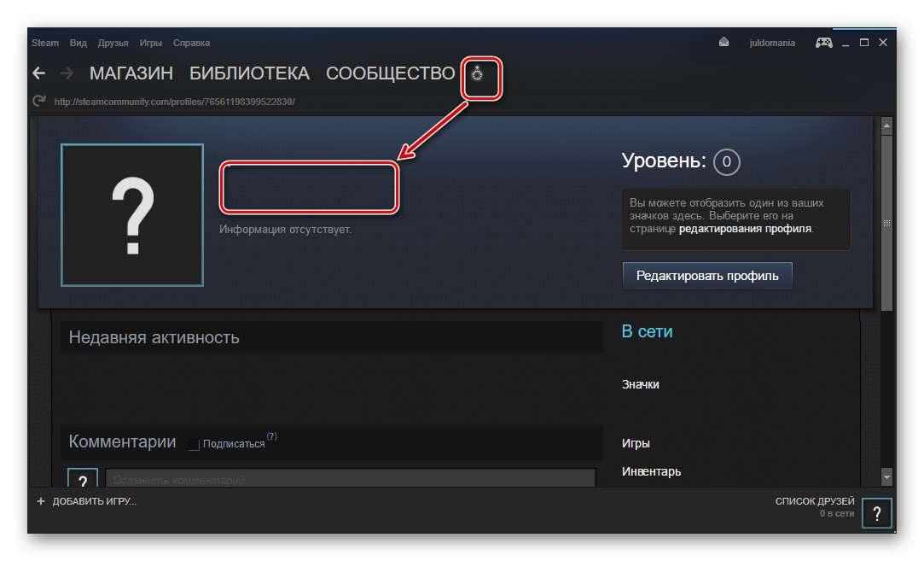Click the small commenter avatar icon
This screenshot has width=924, height=561.
click(83, 478)
